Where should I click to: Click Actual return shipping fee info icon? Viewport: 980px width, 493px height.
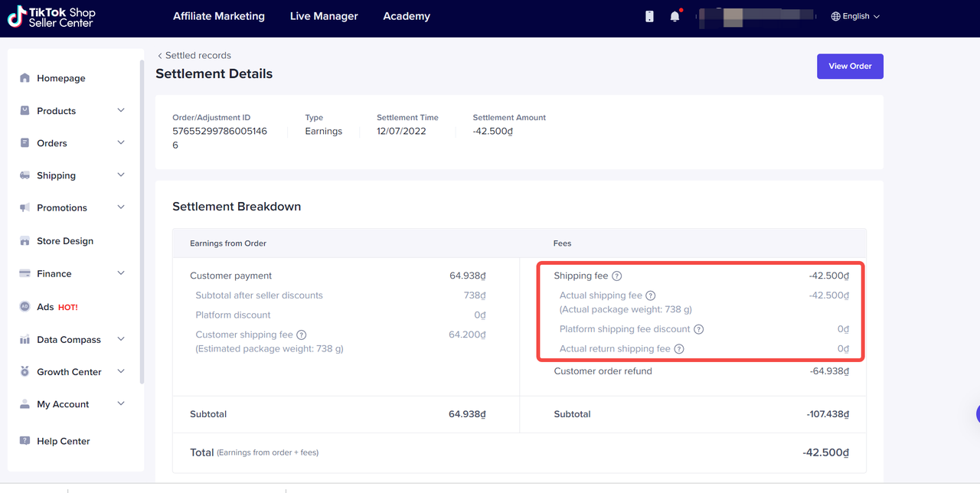pyautogui.click(x=679, y=349)
